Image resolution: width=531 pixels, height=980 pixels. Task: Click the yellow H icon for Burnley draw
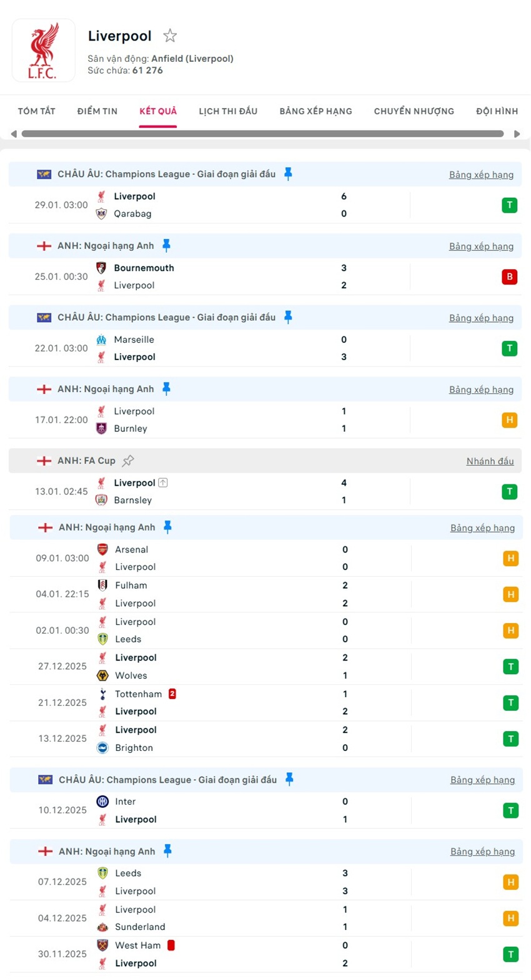coord(510,419)
